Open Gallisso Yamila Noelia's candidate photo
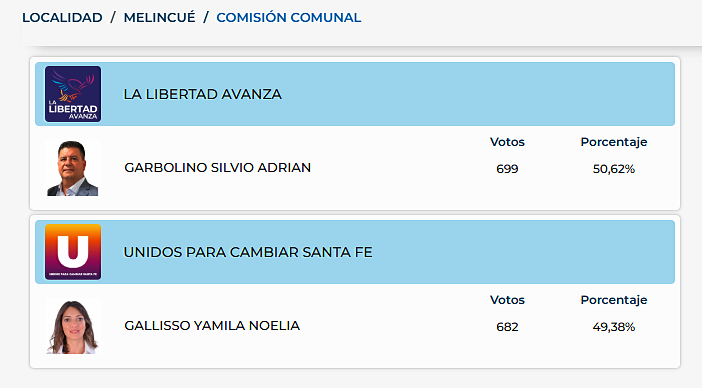 pos(73,326)
